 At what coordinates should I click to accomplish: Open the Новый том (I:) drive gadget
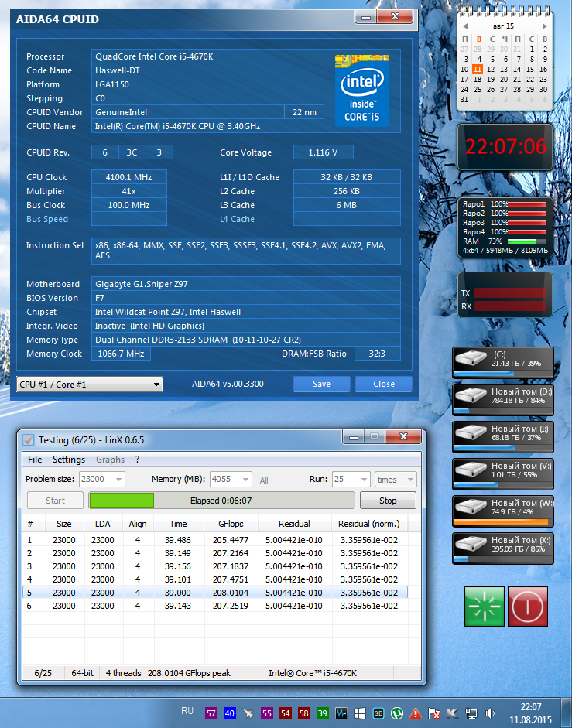point(503,437)
